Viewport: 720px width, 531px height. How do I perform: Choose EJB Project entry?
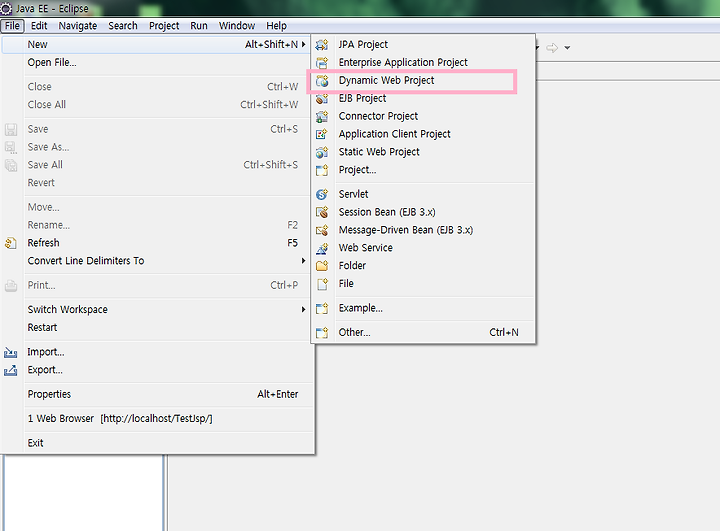coord(423,98)
